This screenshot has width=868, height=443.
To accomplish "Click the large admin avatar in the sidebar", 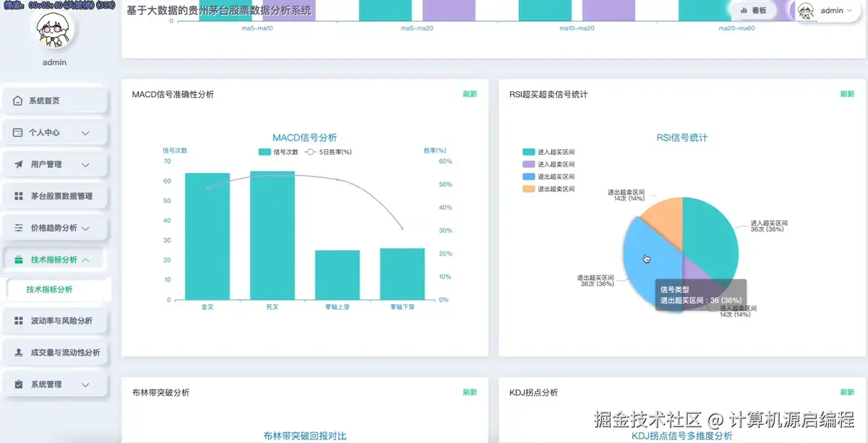I will [x=54, y=29].
